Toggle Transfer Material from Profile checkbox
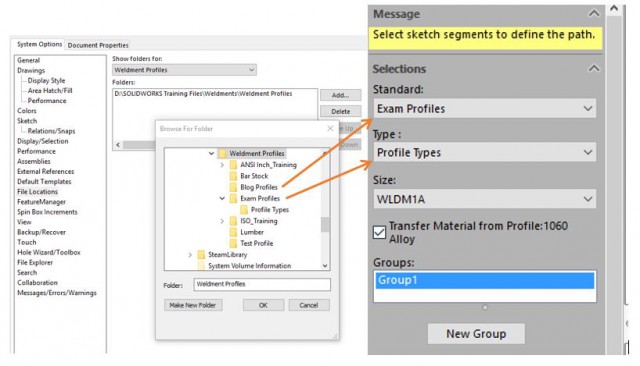 379,232
